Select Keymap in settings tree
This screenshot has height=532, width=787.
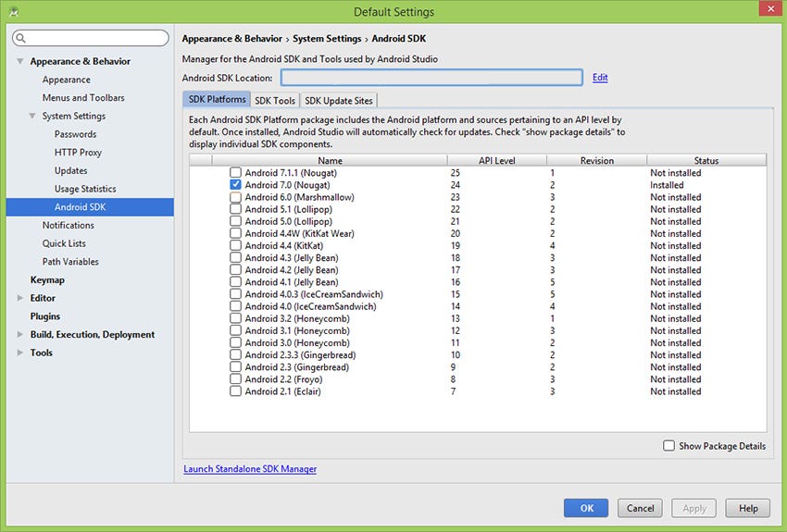coord(47,279)
